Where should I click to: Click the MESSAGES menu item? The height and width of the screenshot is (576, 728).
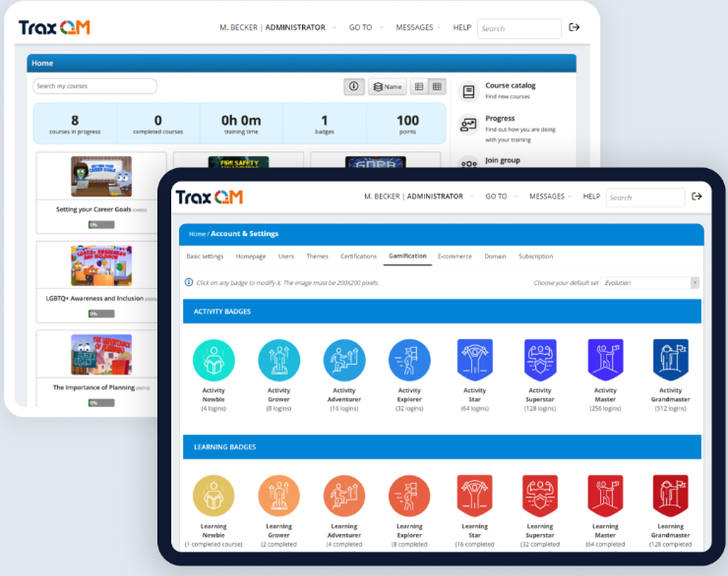(550, 196)
